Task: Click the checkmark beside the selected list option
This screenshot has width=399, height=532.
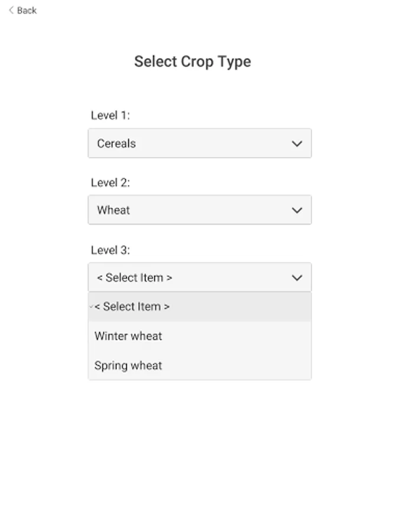Action: coord(91,307)
